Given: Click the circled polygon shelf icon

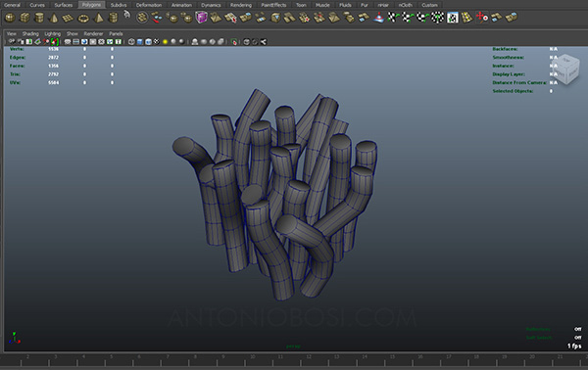Looking at the screenshot, I should click(142, 18).
